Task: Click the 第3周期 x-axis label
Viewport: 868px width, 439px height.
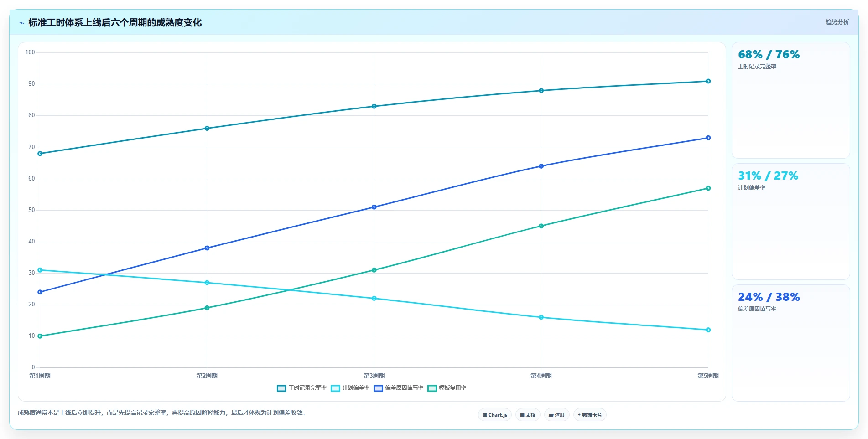Action: tap(374, 376)
